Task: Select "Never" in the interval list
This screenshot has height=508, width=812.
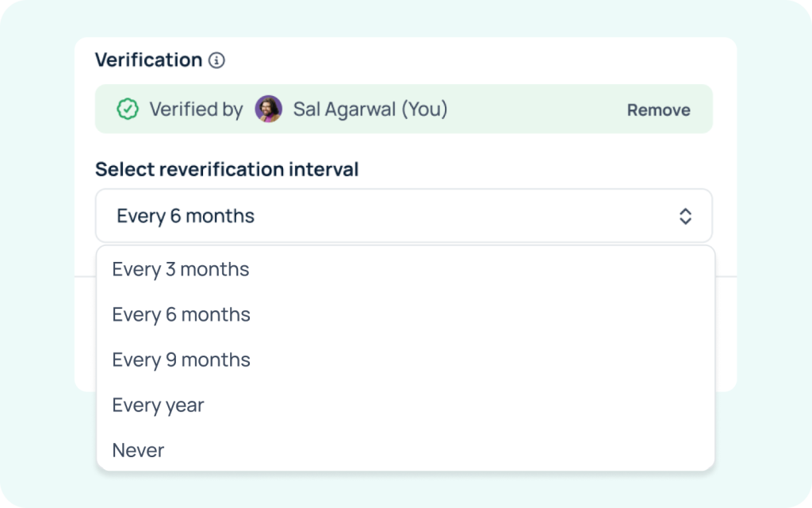Action: coord(138,451)
